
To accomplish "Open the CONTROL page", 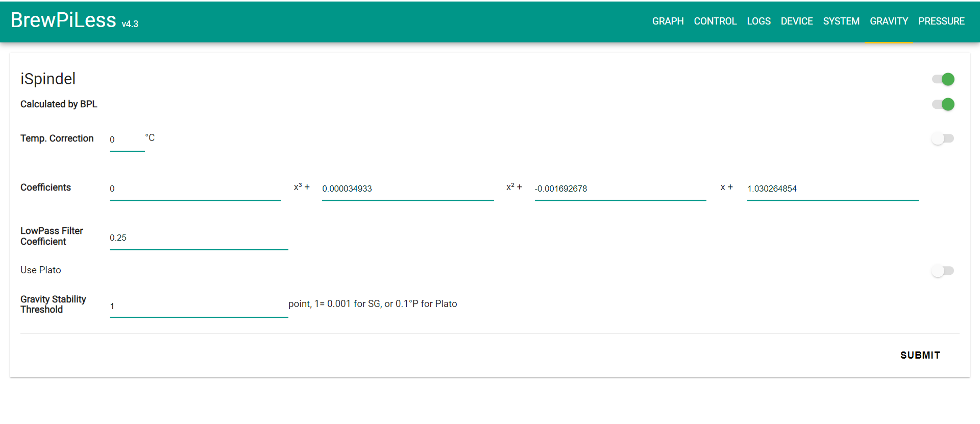I will click(x=715, y=21).
